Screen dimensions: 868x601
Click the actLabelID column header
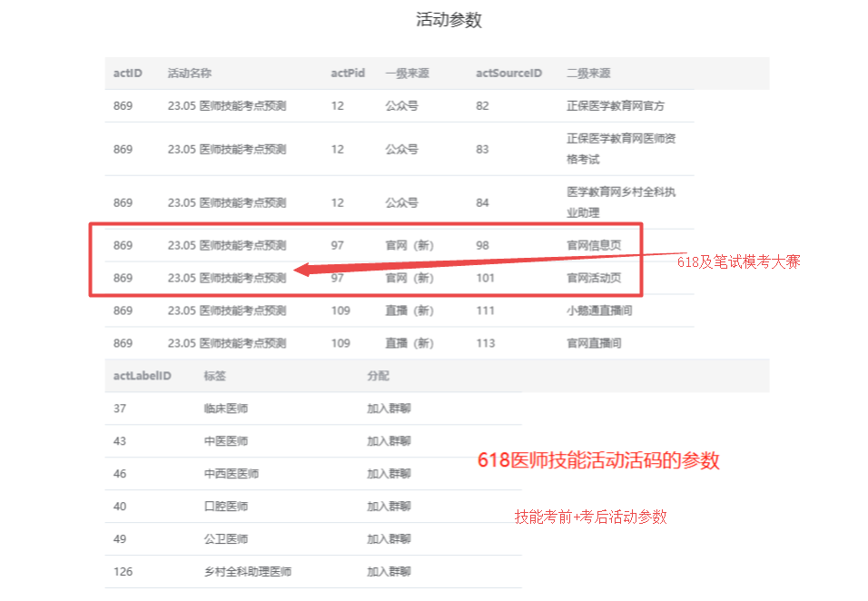pyautogui.click(x=142, y=376)
